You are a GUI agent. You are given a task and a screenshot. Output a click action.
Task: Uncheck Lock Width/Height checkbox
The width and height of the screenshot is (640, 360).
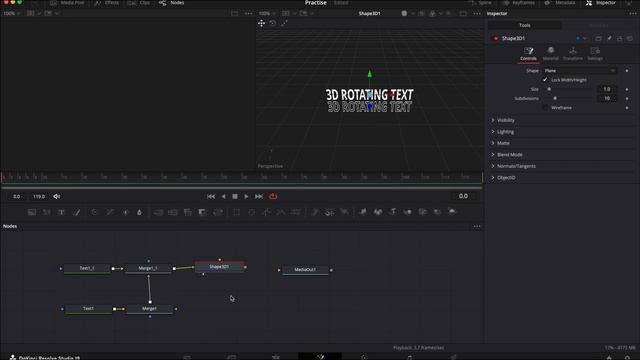[545, 80]
